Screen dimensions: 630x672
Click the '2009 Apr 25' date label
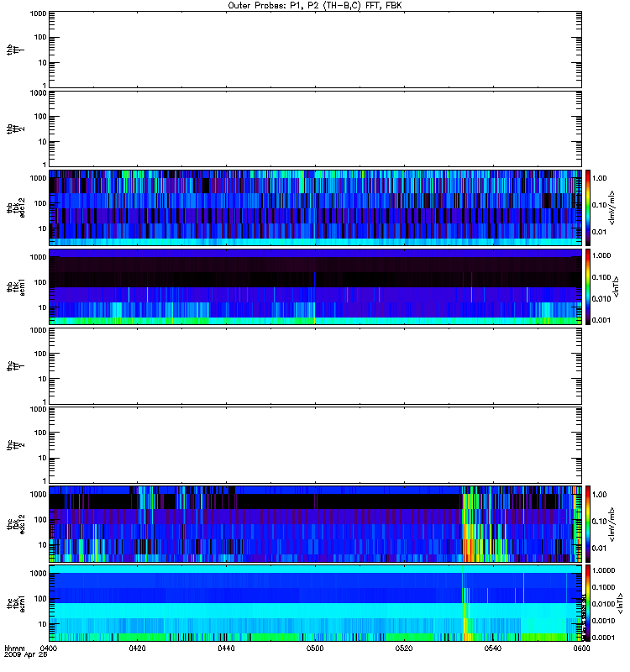26,655
